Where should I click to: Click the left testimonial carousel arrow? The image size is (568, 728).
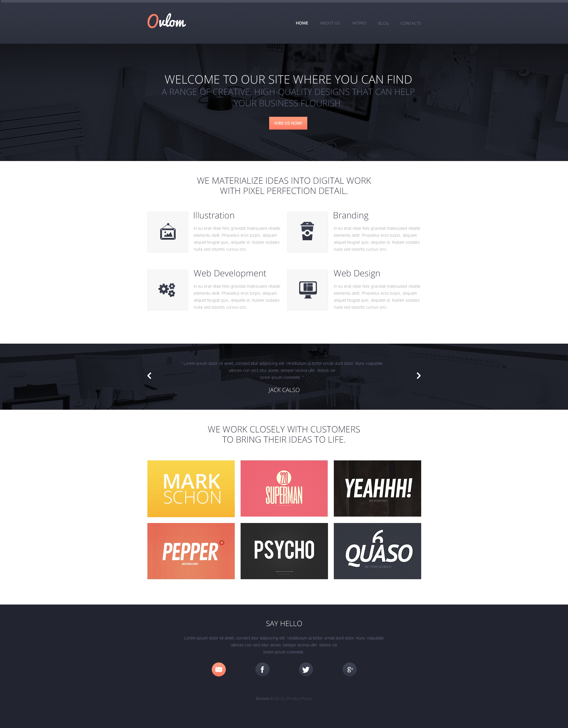(x=149, y=375)
